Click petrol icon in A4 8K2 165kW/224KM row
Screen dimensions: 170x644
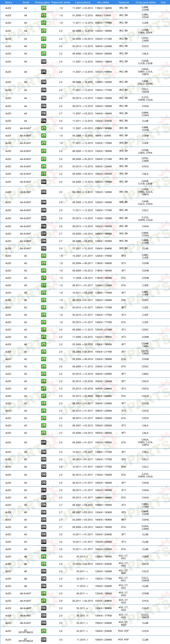pyautogui.click(x=43, y=46)
